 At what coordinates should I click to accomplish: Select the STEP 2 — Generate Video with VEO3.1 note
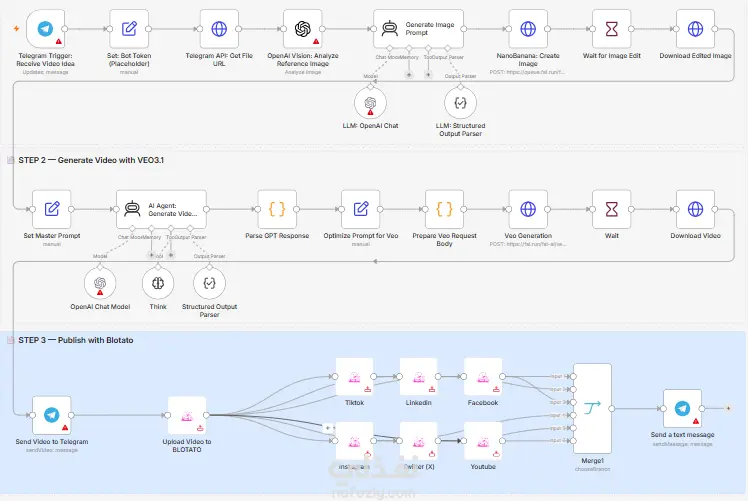point(91,160)
